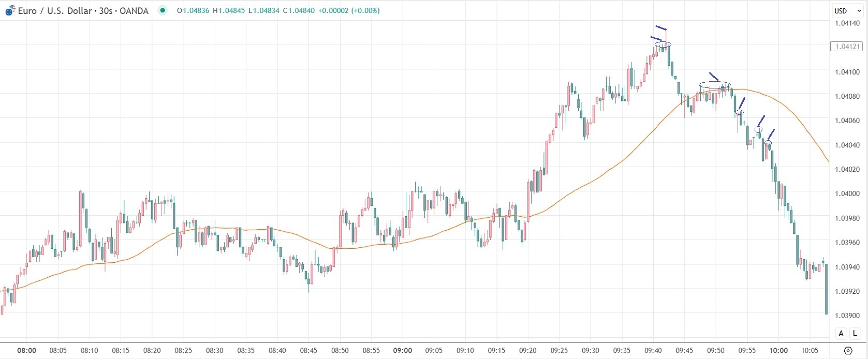
Task: Click the 08:15 time axis label
Action: tap(121, 350)
